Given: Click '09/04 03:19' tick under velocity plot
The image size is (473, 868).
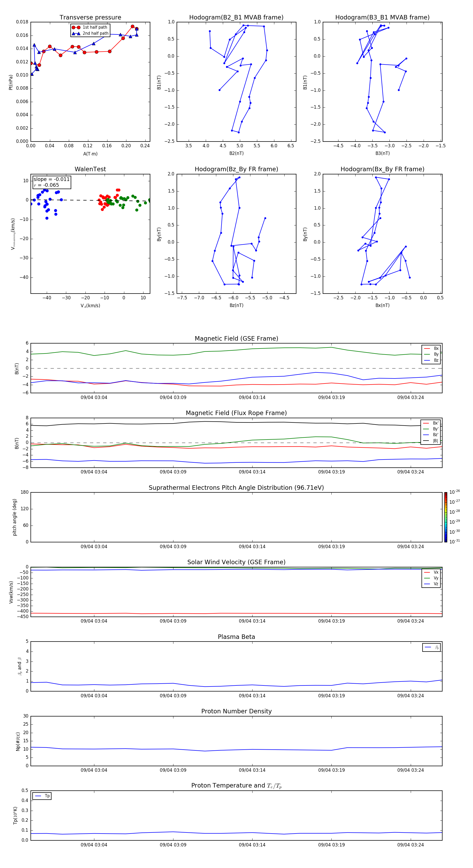Looking at the screenshot, I should coord(331,621).
